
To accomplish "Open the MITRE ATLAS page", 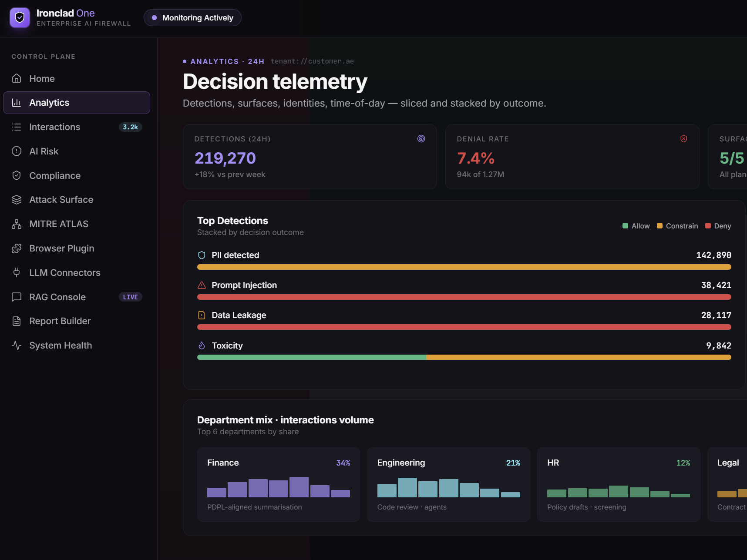I will 77,224.
